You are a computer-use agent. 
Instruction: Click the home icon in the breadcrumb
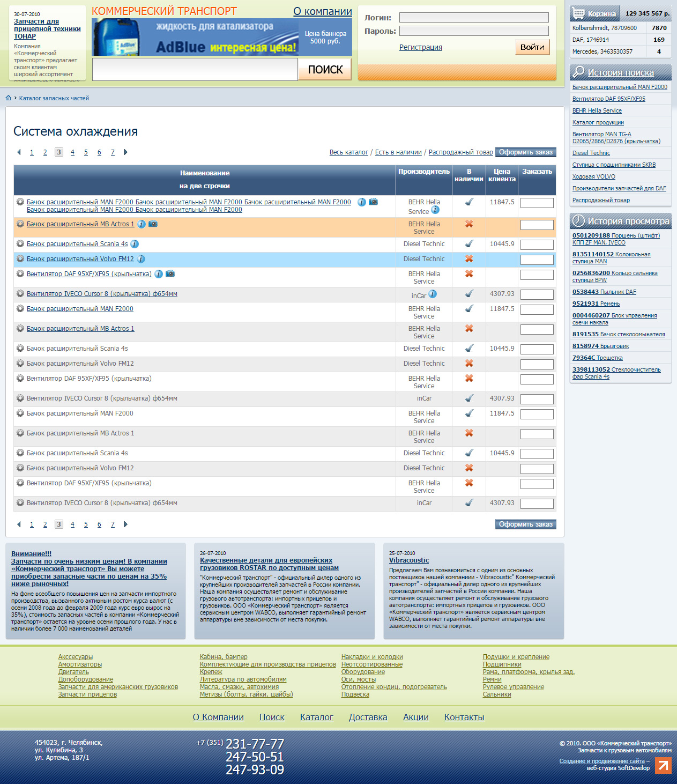(8, 98)
